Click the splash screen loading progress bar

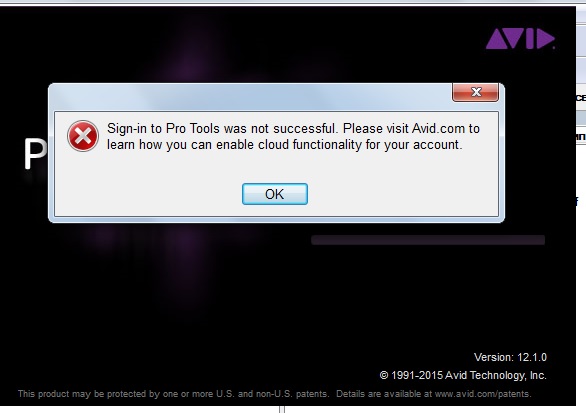428,240
